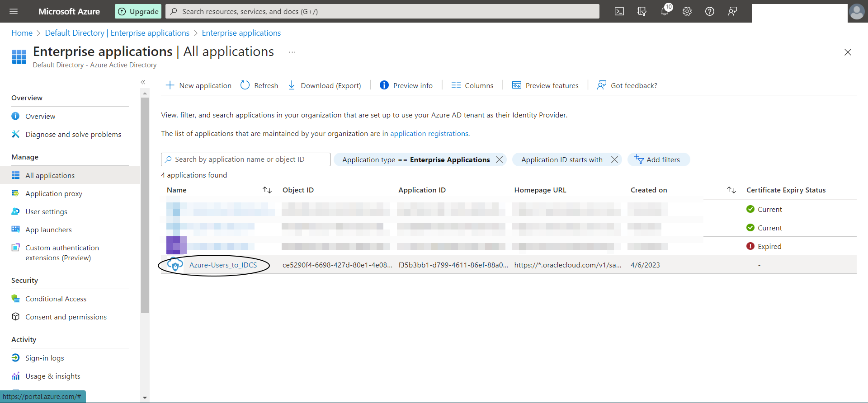Remove the Application type filter
The image size is (868, 403).
click(499, 159)
